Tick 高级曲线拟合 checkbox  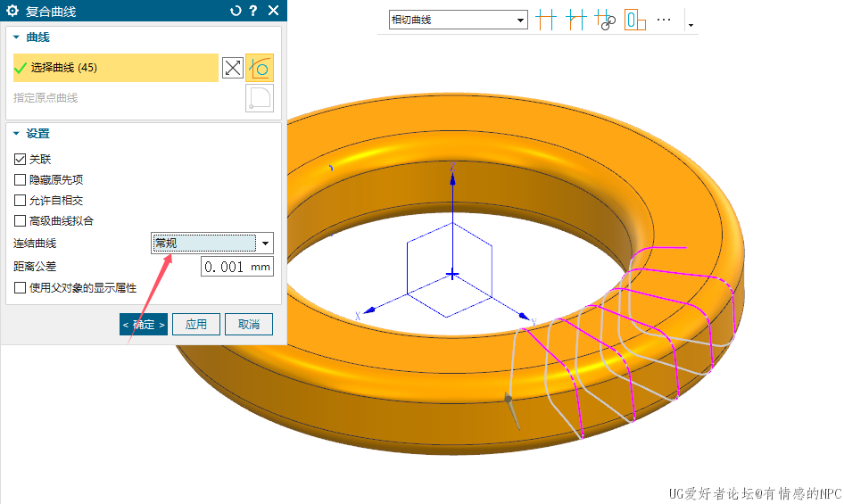click(21, 221)
